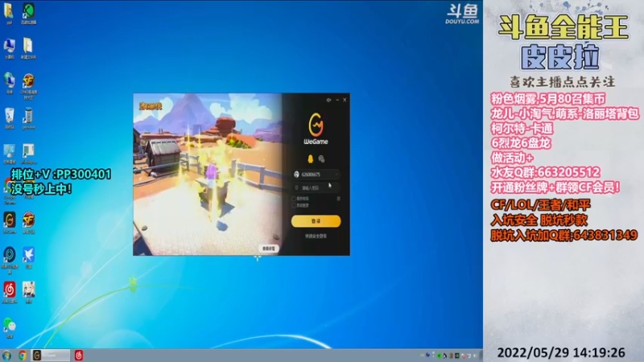Image resolution: width=644 pixels, height=362 pixels.
Task: Open the ppt folder on desktop
Action: 9,14
